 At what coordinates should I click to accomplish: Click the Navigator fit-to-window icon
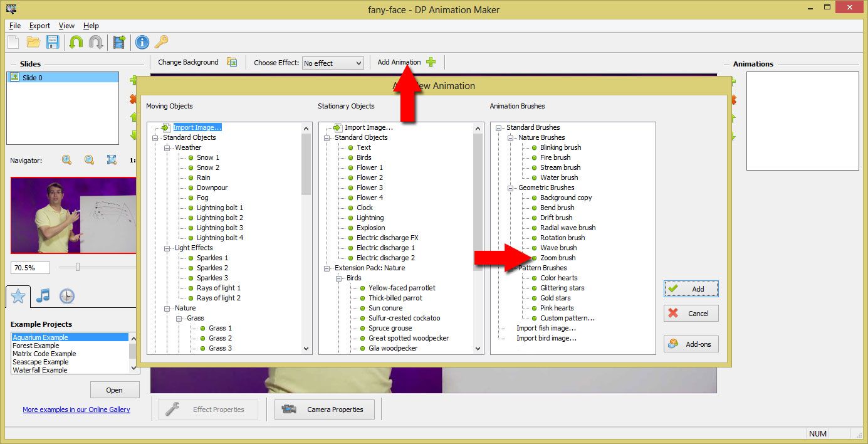coord(112,160)
